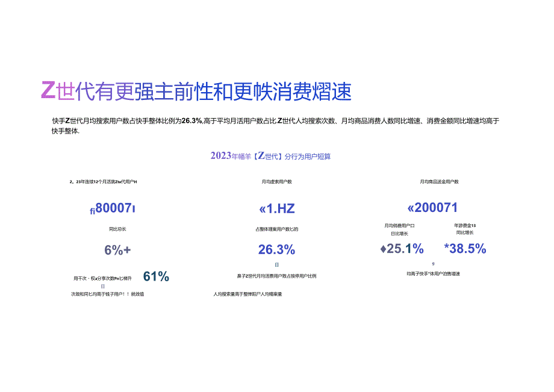Click the 26.3% percentage statistic
The width and height of the screenshot is (554, 392).
(x=276, y=248)
